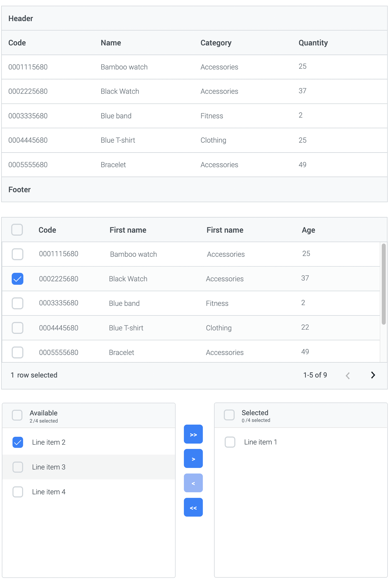Check the row 0001115680 Bamboo watch checkbox
The height and width of the screenshot is (588, 389).
click(x=17, y=254)
